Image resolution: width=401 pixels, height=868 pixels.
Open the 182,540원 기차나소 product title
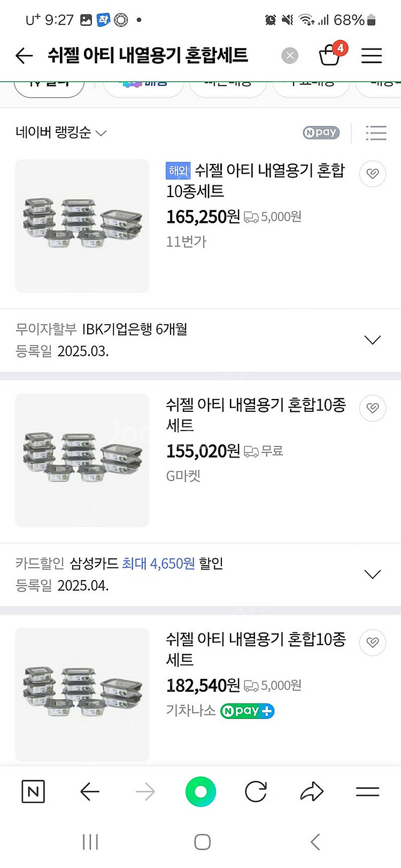[x=256, y=649]
